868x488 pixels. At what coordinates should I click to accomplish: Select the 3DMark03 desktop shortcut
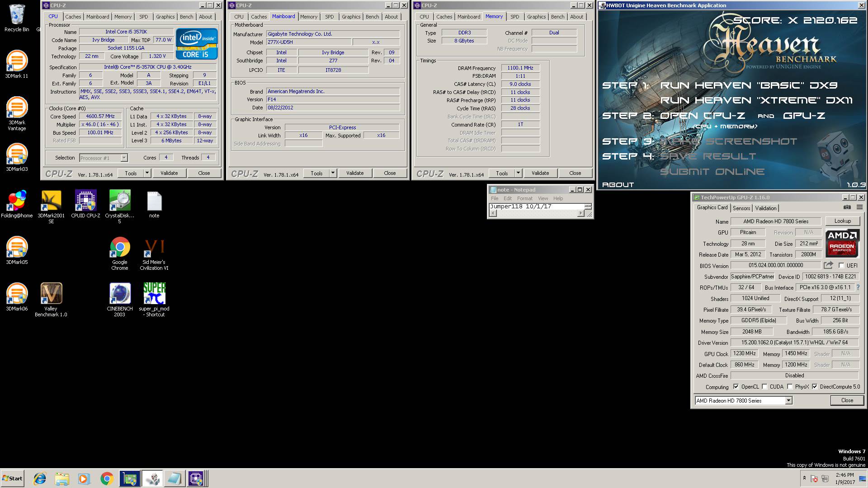point(17,157)
